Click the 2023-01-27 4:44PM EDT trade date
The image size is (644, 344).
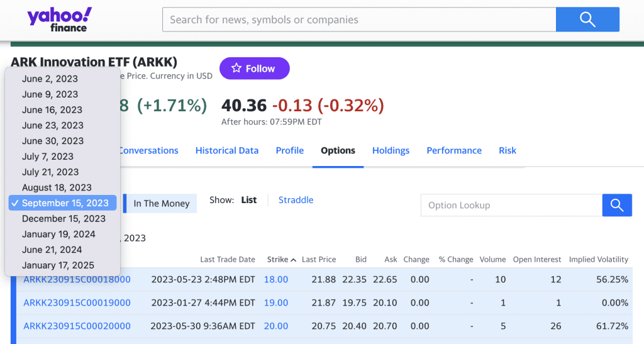tap(203, 303)
